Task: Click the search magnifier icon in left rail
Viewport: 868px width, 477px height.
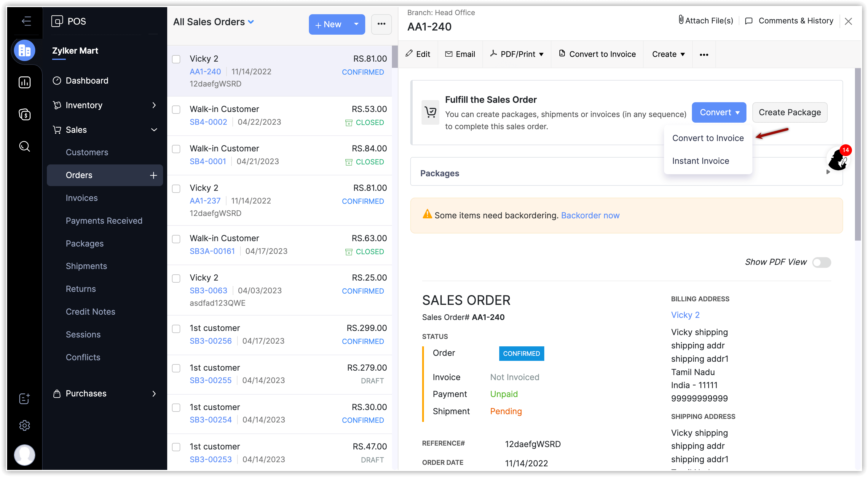Action: (25, 146)
